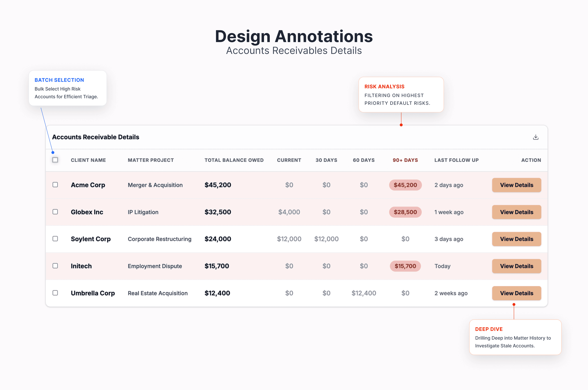Open View Details for Acme Corp
This screenshot has width=588, height=390.
click(x=516, y=185)
